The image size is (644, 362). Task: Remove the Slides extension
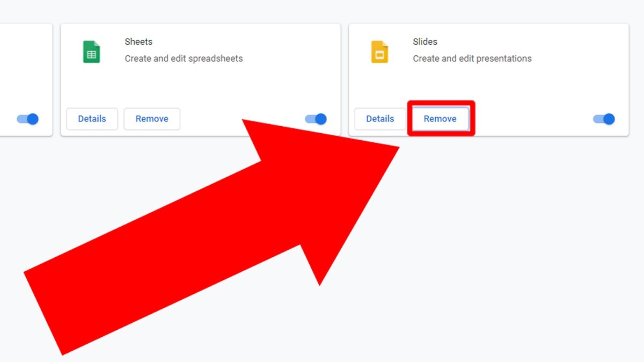[440, 119]
